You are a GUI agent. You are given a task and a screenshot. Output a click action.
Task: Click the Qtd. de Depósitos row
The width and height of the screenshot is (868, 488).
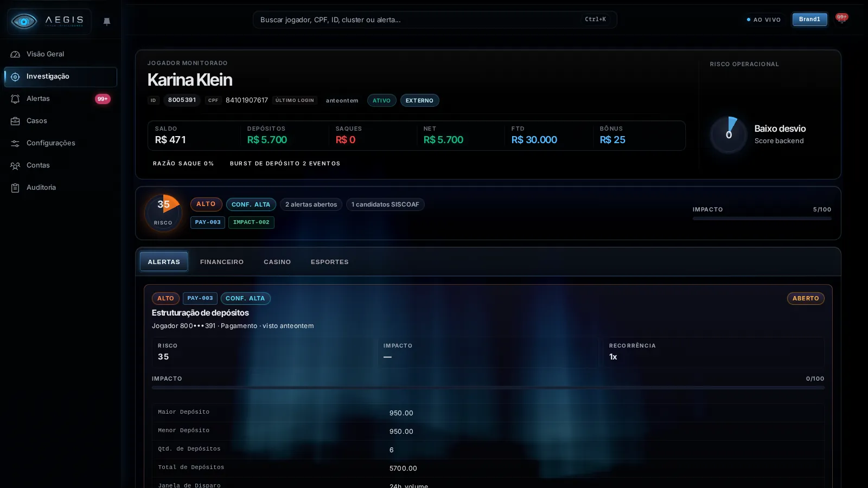[x=488, y=450]
